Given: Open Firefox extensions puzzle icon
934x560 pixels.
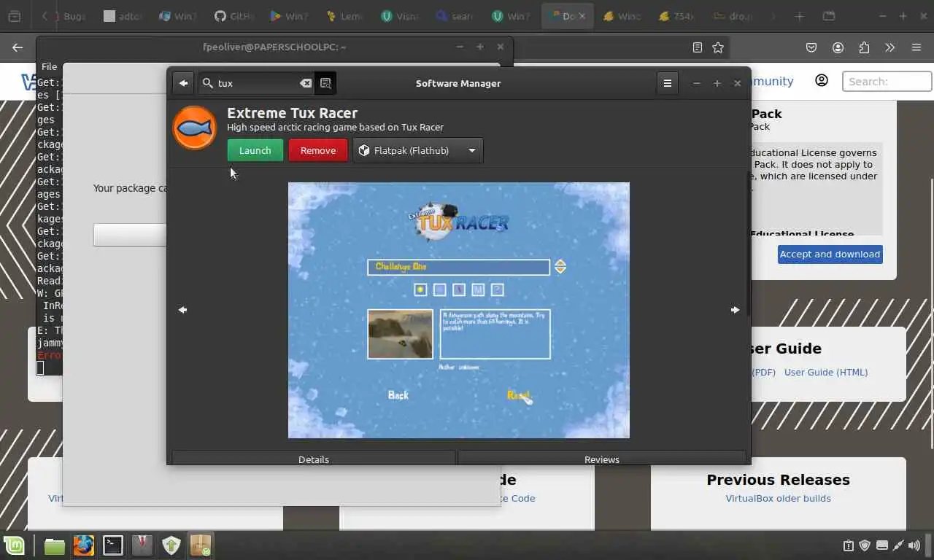Looking at the screenshot, I should (x=864, y=47).
